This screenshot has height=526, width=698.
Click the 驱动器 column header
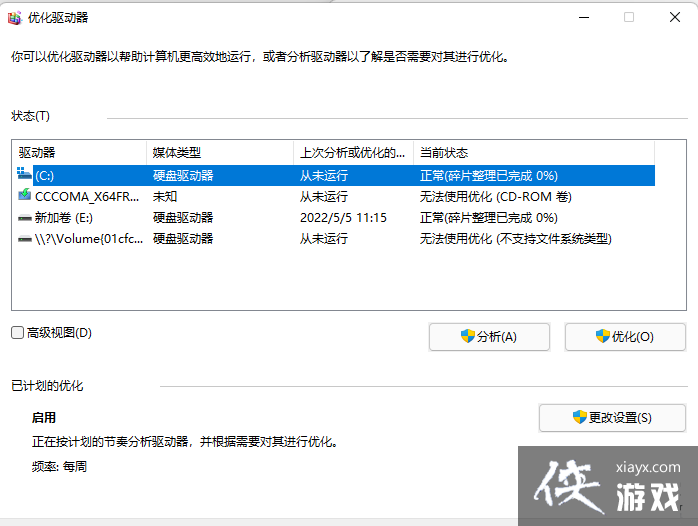pos(79,153)
